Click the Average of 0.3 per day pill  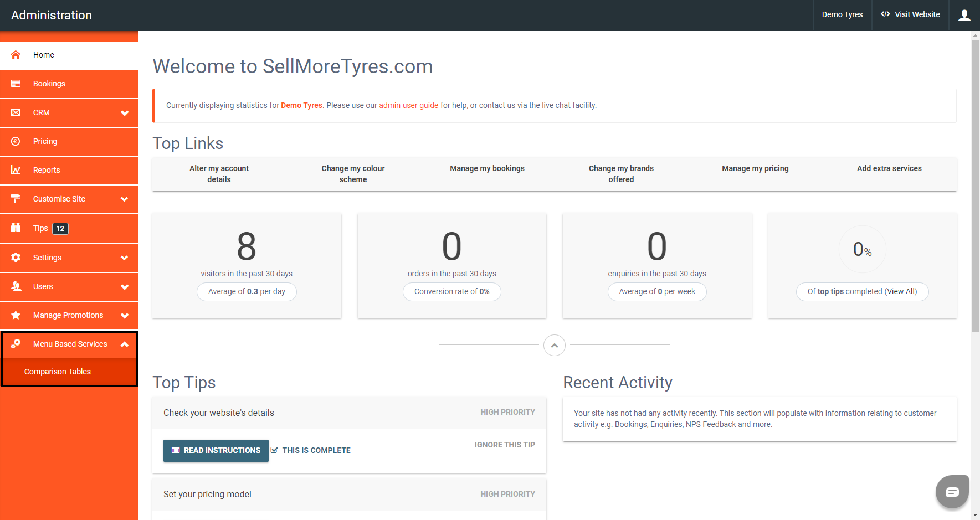coord(247,291)
